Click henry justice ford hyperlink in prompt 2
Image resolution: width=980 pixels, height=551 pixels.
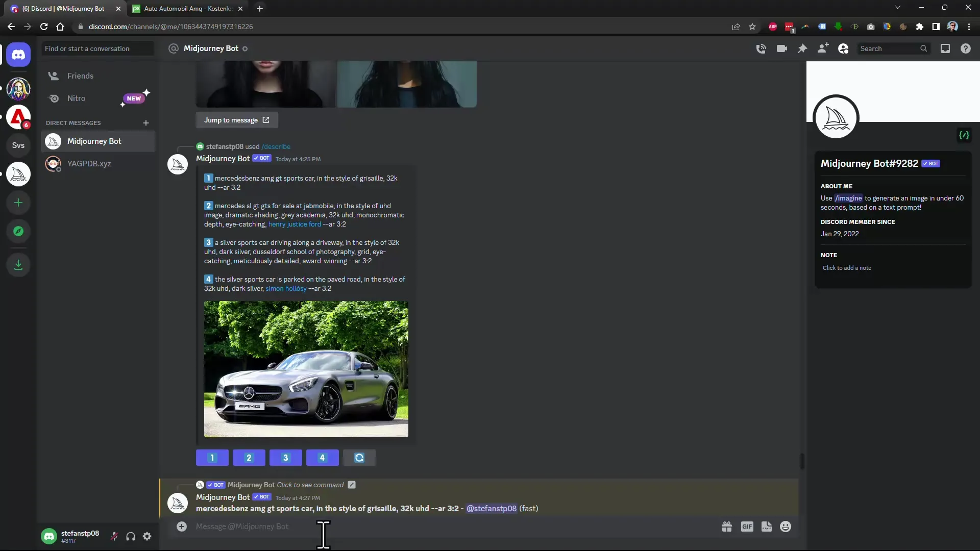pos(294,224)
